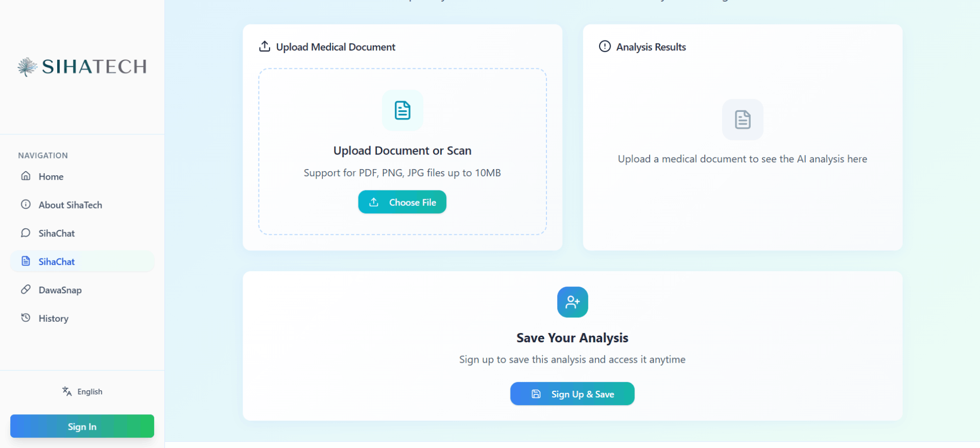Click the DawaSnap pill icon
Image resolution: width=980 pixels, height=448 pixels.
coord(26,290)
